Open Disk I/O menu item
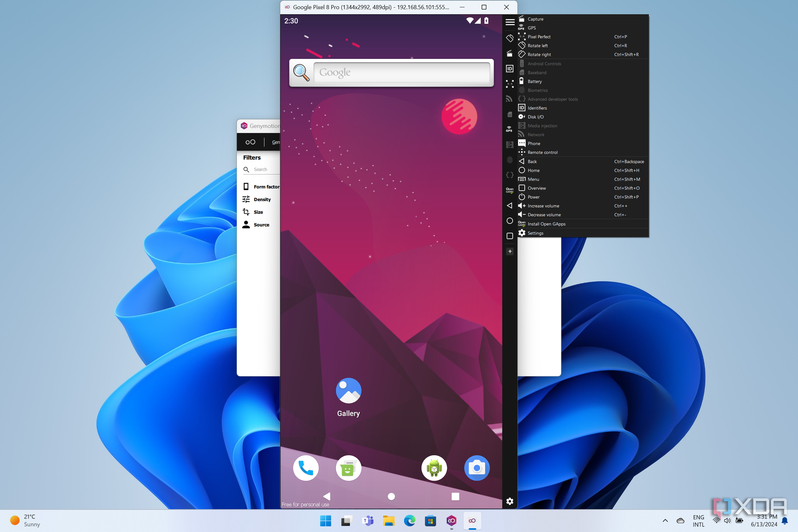This screenshot has height=532, width=798. point(583,117)
